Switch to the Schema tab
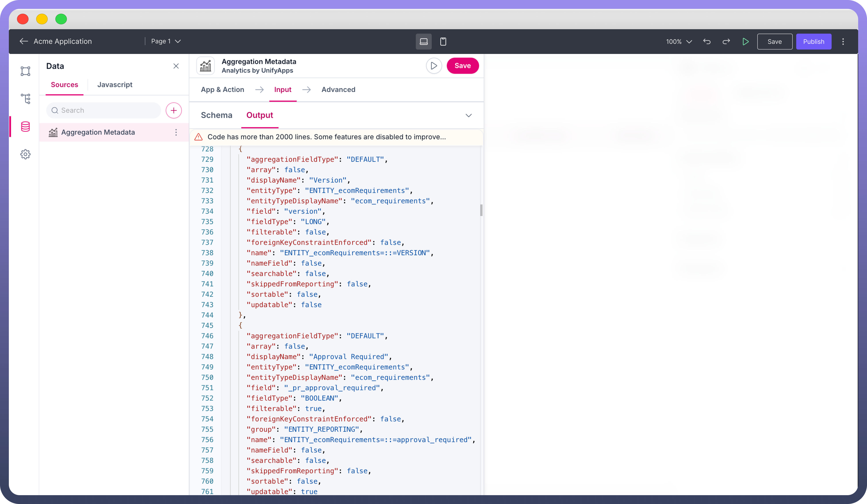Screen dimensions: 867x504 (216, 115)
